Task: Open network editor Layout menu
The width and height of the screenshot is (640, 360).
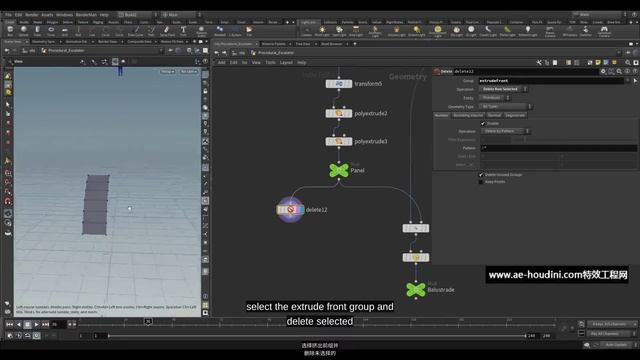Action: click(286, 62)
